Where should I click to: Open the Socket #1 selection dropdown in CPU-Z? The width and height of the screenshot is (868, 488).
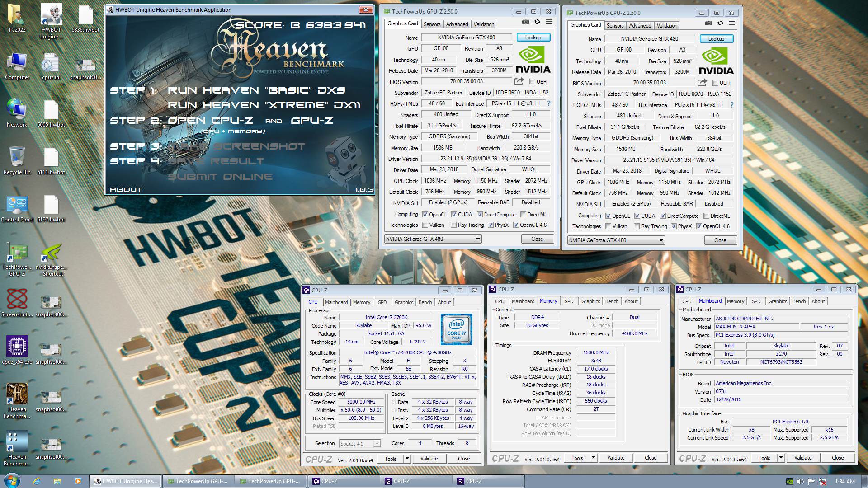click(x=360, y=444)
